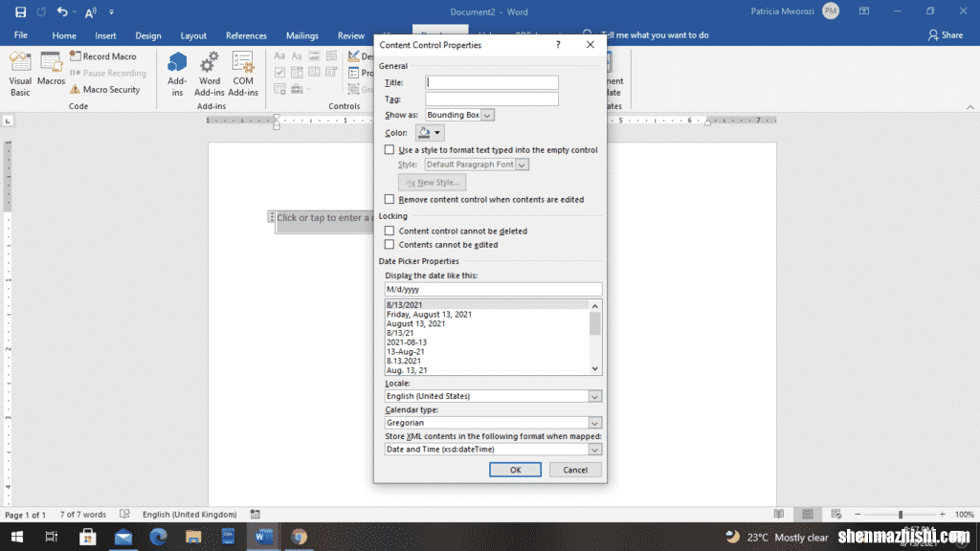Confirm dialog with OK
This screenshot has height=551, width=980.
(515, 470)
